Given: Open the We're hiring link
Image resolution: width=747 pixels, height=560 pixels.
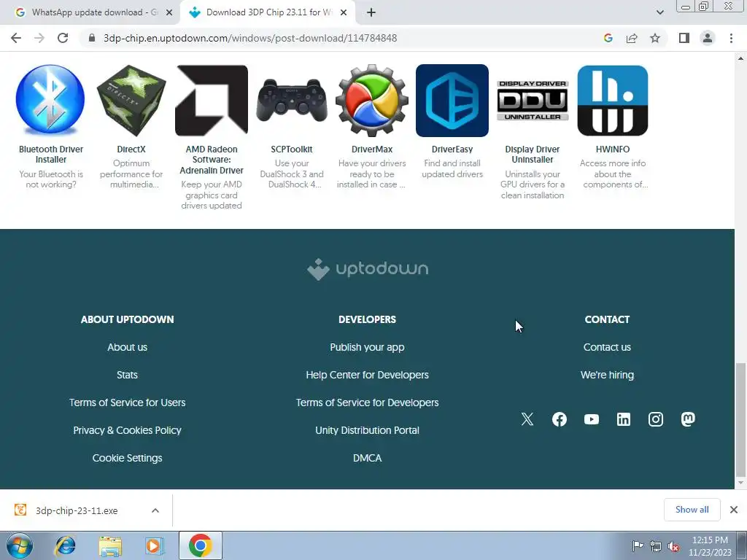Looking at the screenshot, I should 607,375.
